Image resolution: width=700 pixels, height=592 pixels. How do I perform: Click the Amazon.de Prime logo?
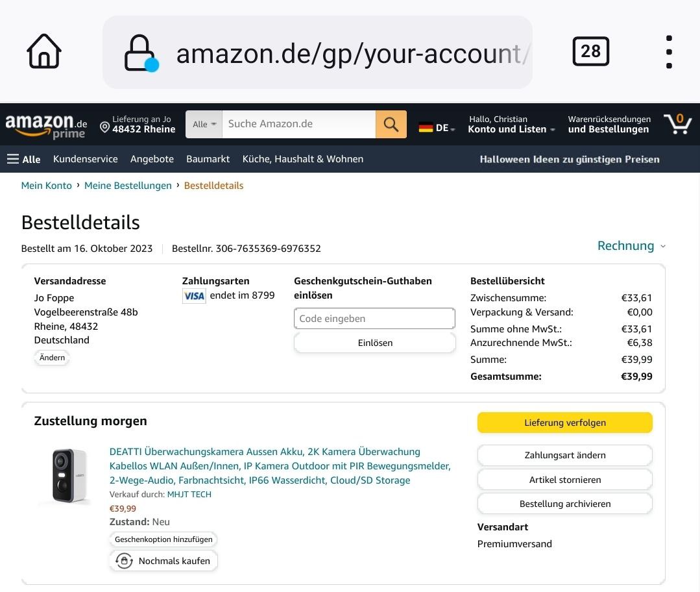pos(46,125)
